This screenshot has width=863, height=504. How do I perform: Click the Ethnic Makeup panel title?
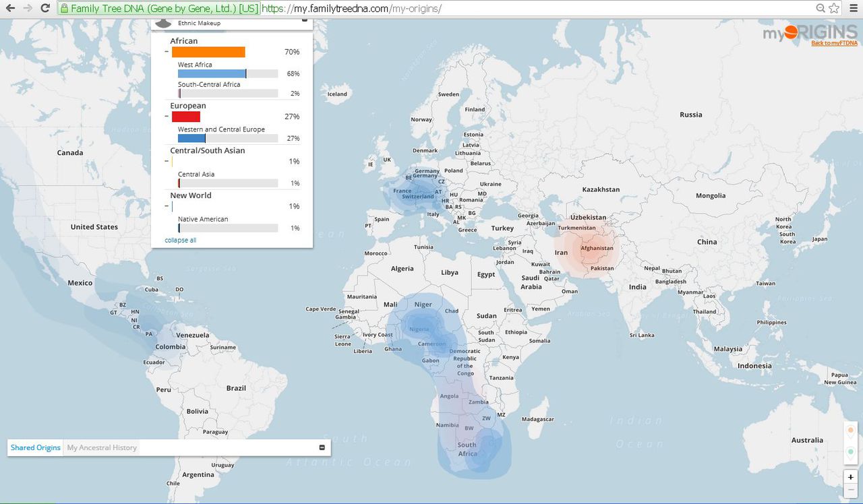(199, 23)
